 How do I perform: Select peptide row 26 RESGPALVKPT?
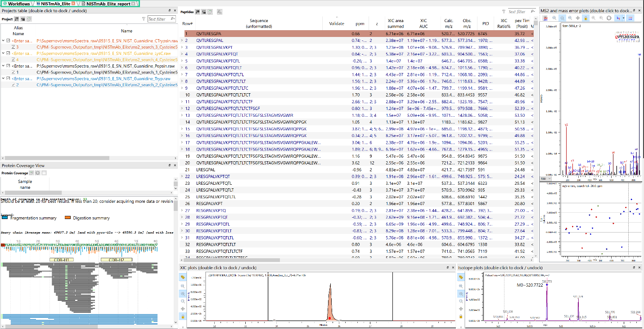tap(359, 204)
